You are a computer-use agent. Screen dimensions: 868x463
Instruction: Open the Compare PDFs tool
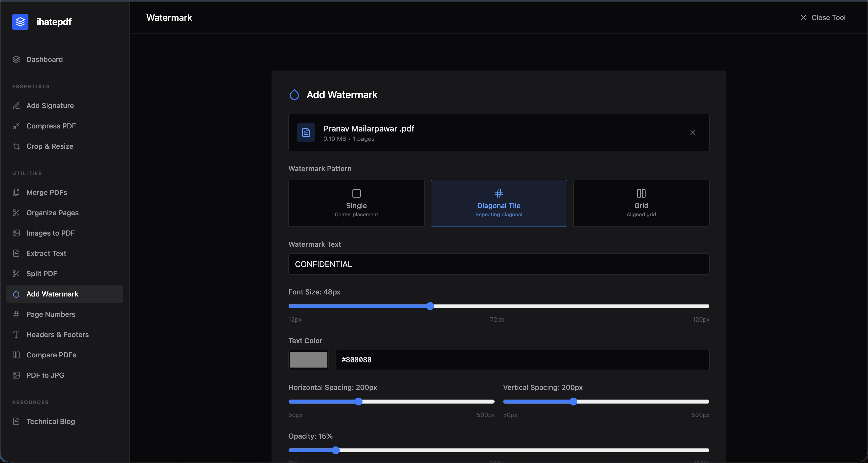pos(51,355)
